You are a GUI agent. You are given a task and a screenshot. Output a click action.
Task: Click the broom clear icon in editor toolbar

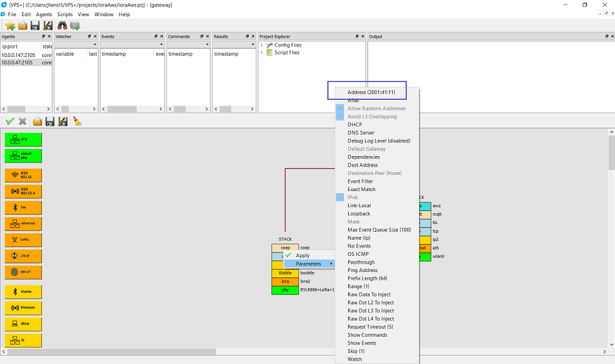[76, 121]
